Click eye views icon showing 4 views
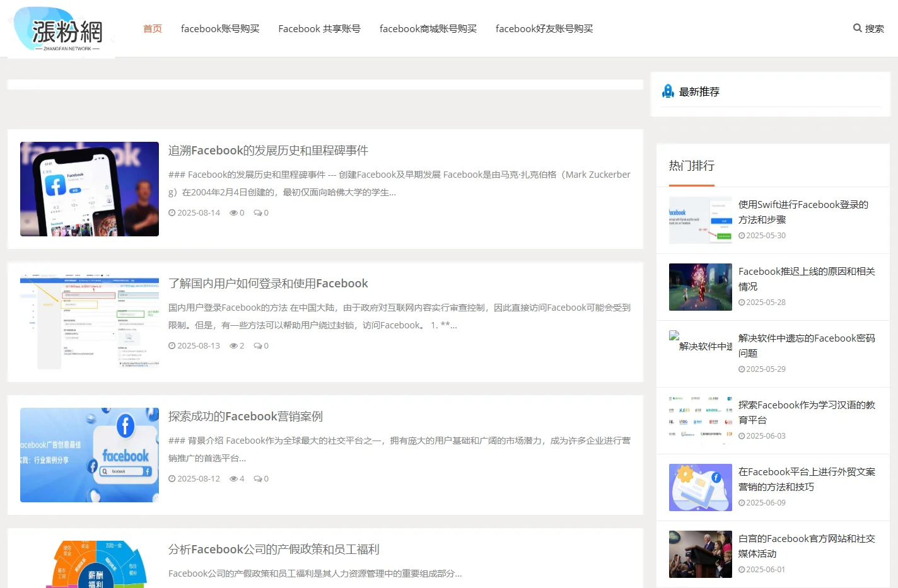Viewport: 898px width, 588px height. 233,479
